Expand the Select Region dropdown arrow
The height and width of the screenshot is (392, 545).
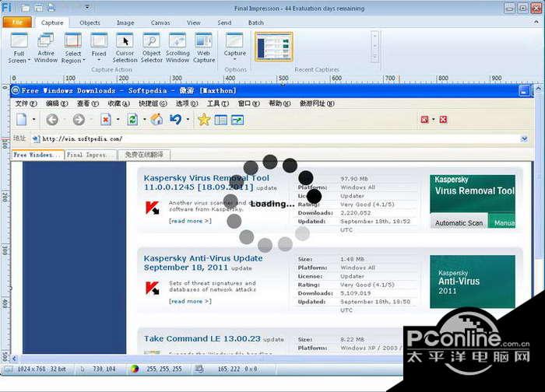[84, 60]
